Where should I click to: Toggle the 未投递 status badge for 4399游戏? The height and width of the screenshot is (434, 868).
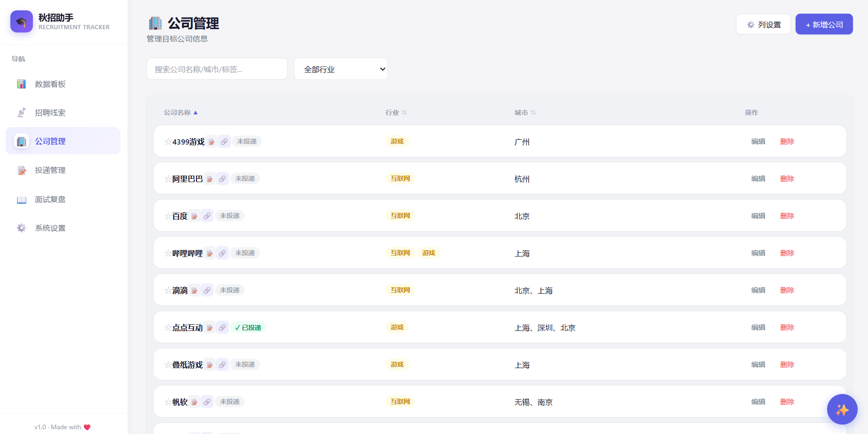click(x=247, y=141)
